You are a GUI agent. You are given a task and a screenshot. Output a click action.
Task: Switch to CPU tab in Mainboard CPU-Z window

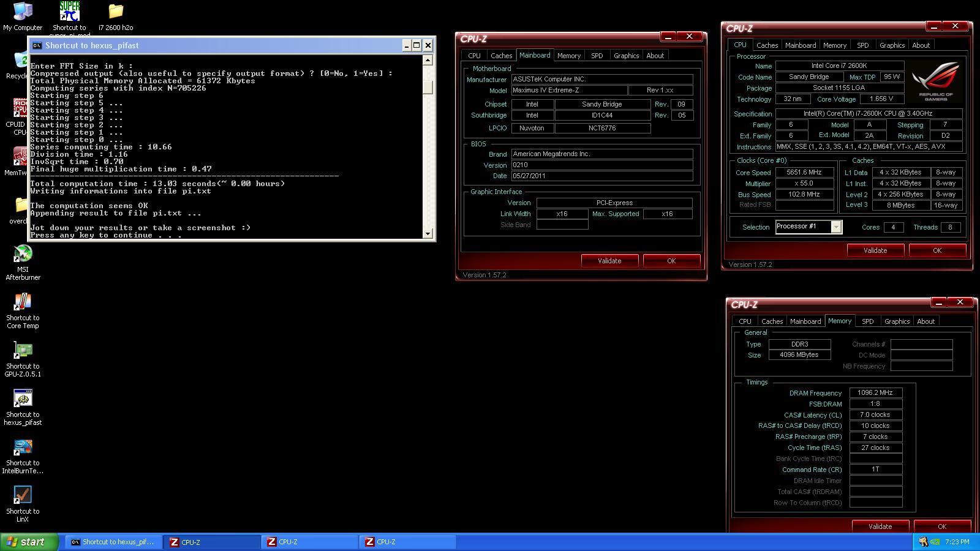click(x=474, y=56)
